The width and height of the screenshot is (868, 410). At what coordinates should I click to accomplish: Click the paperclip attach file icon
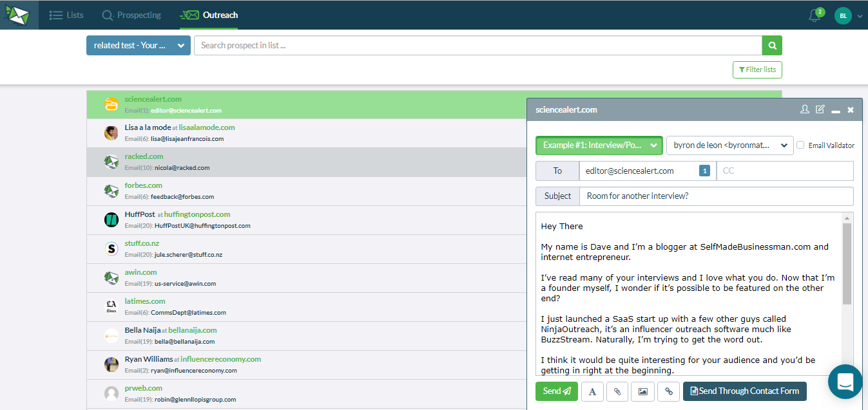pos(617,391)
